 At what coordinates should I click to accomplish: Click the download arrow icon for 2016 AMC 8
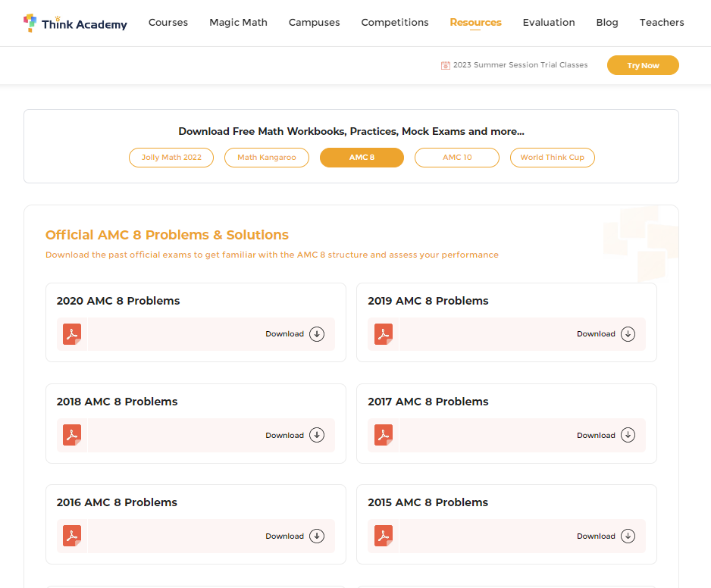(317, 536)
